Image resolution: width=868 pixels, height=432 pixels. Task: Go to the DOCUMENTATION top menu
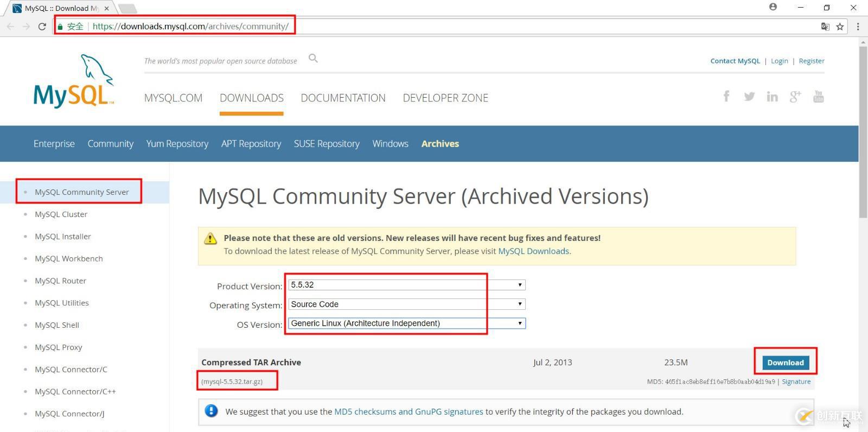coord(343,98)
